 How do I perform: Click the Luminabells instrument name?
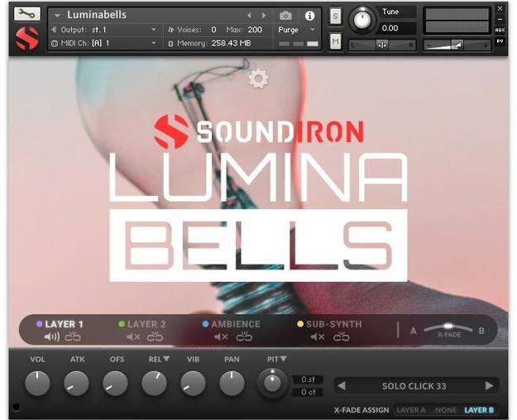[97, 15]
